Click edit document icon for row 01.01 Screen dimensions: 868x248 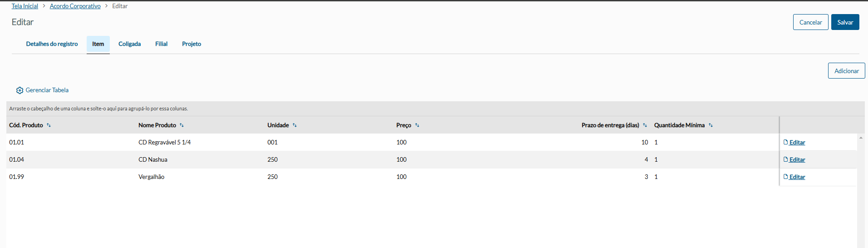tap(786, 142)
